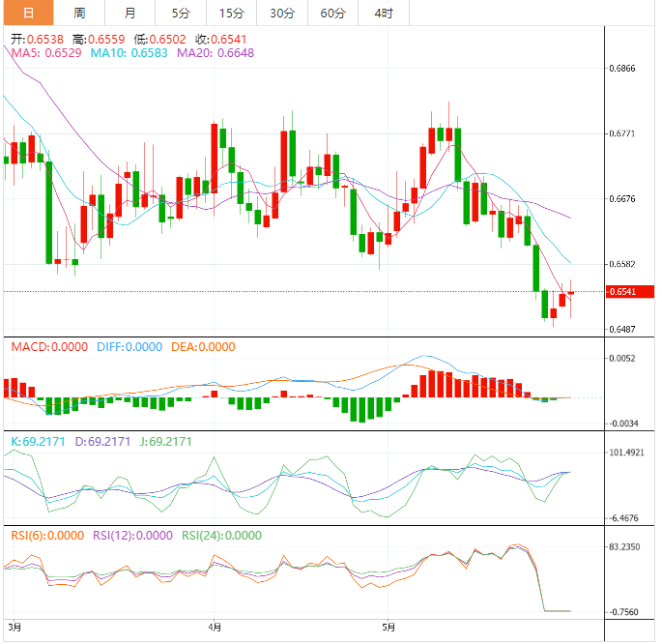The image size is (662, 644).
Task: Click the red 0.6541 current price tag
Action: click(x=621, y=291)
